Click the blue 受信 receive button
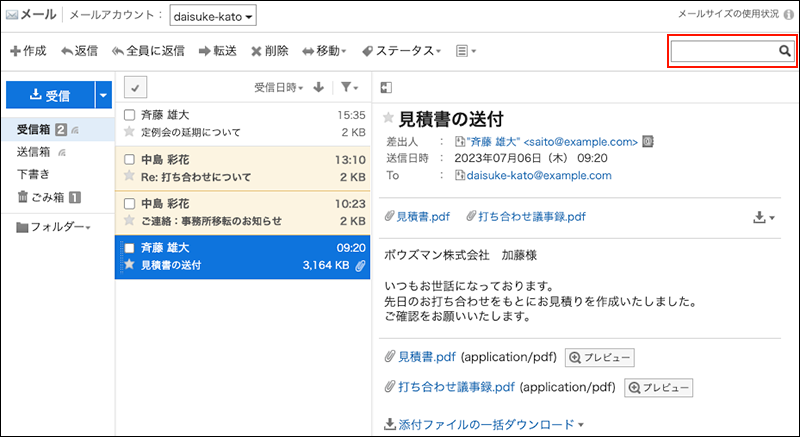Viewport: 800px width, 437px height. (50, 95)
